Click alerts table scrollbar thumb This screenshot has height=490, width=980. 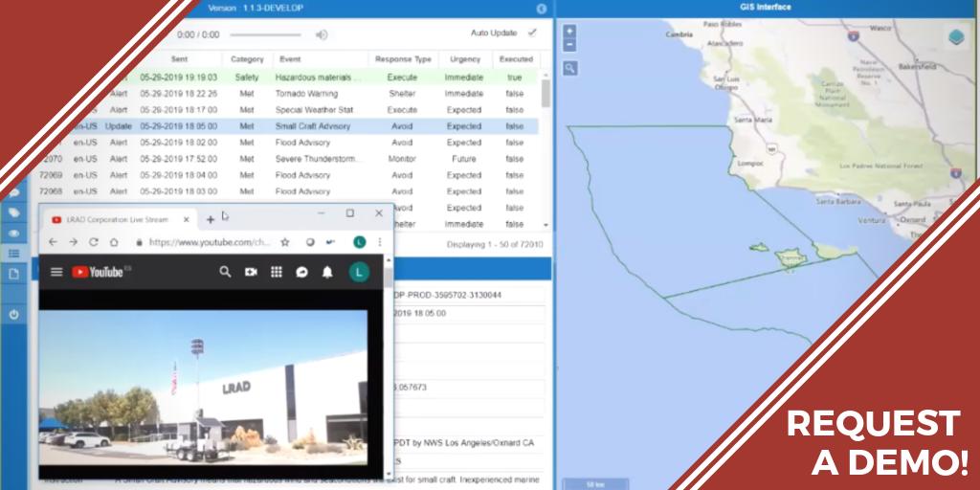[x=546, y=93]
